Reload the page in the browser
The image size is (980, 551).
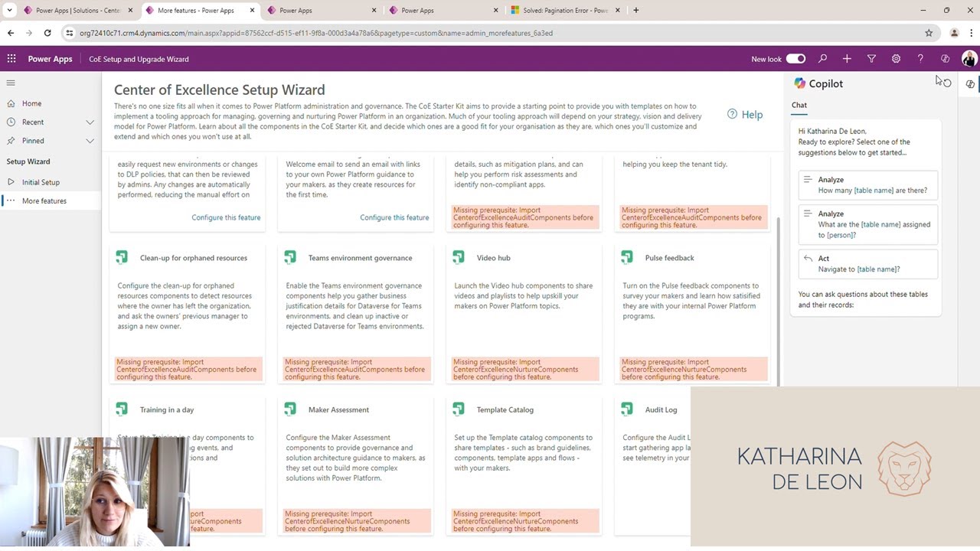pyautogui.click(x=47, y=33)
